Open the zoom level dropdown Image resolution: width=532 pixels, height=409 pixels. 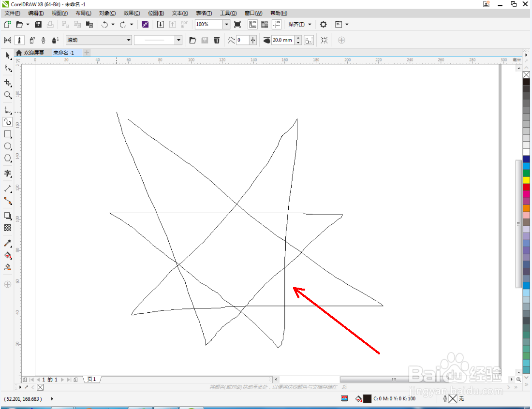click(x=227, y=25)
